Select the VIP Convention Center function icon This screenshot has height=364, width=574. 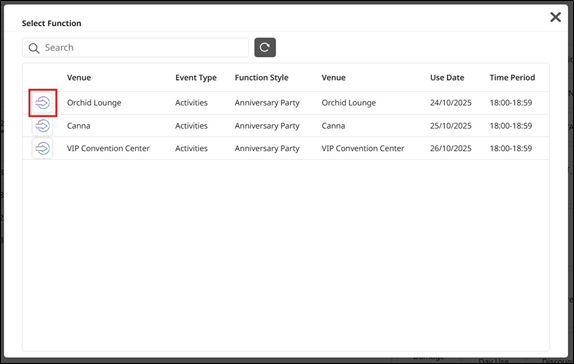pos(42,148)
